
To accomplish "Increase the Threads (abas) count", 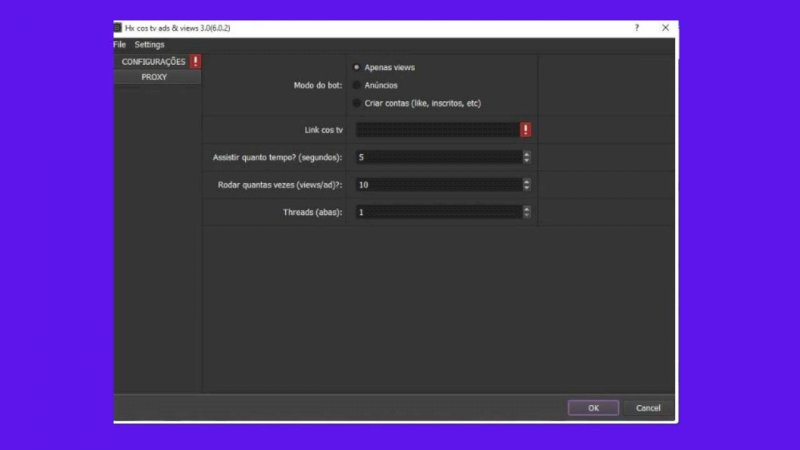I will pos(527,209).
